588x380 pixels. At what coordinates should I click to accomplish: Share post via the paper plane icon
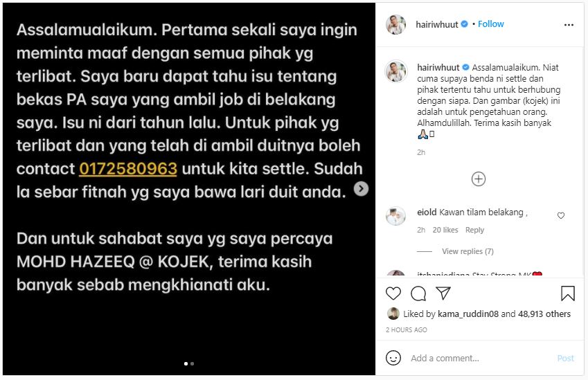443,293
